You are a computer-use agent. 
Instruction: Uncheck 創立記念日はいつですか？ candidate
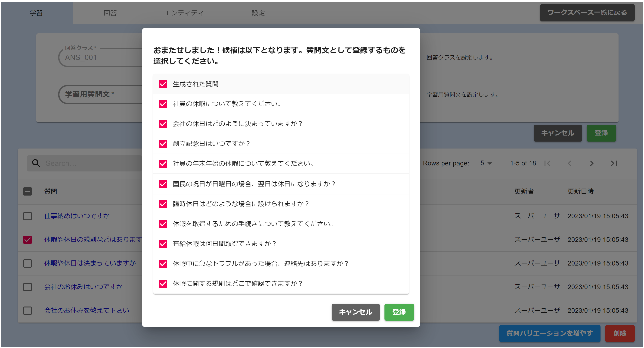(x=163, y=144)
